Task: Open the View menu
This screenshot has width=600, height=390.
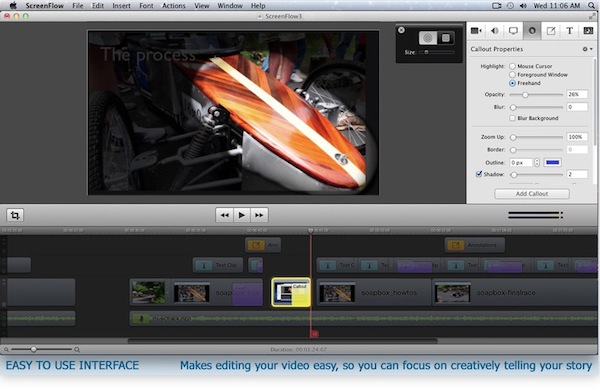Action: point(202,6)
